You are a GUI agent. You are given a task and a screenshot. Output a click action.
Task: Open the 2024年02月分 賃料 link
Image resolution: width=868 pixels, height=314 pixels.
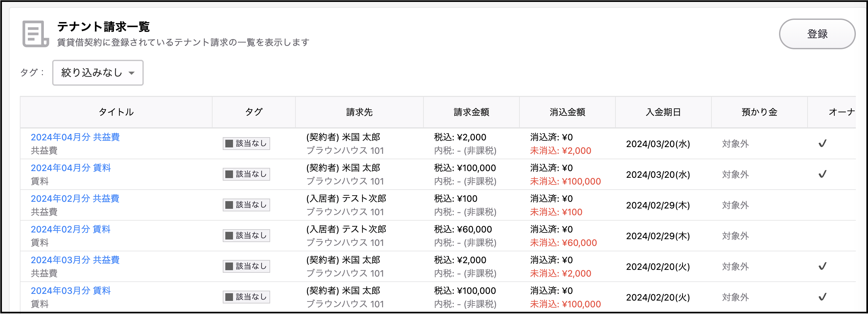click(x=71, y=229)
